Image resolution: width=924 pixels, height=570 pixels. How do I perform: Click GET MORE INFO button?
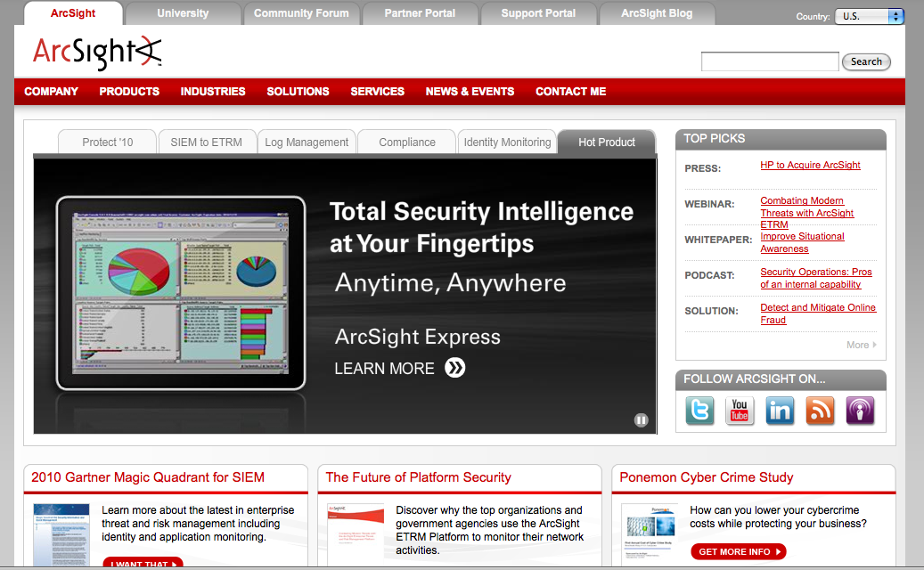tap(739, 552)
